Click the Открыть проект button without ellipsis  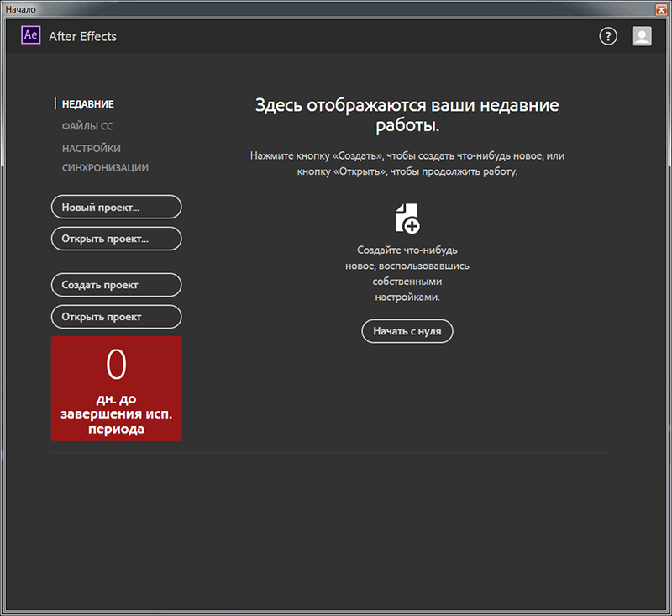(x=117, y=317)
